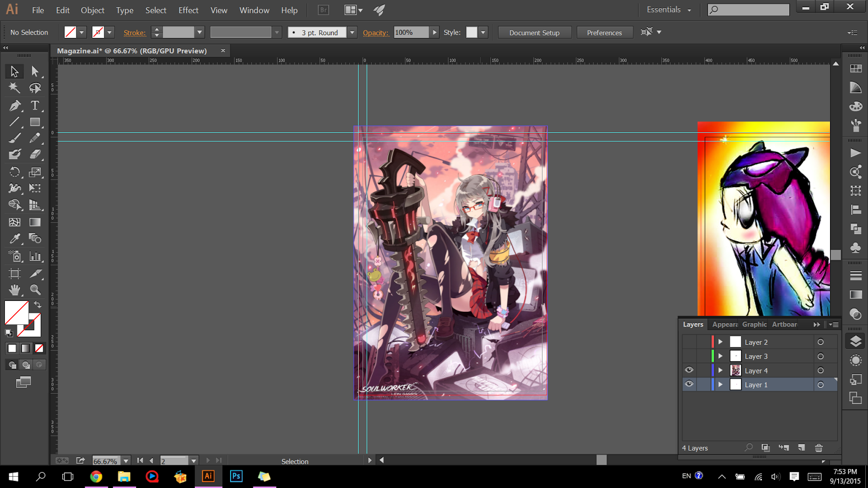This screenshot has height=488, width=868.
Task: Select the Selection tool arrow
Action: (15, 72)
